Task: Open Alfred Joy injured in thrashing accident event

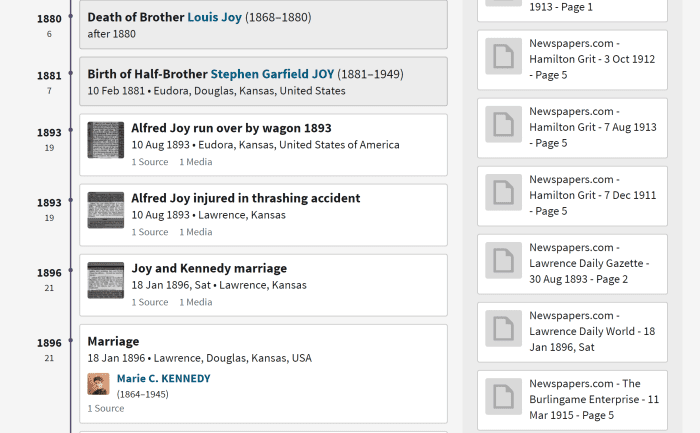Action: click(246, 198)
